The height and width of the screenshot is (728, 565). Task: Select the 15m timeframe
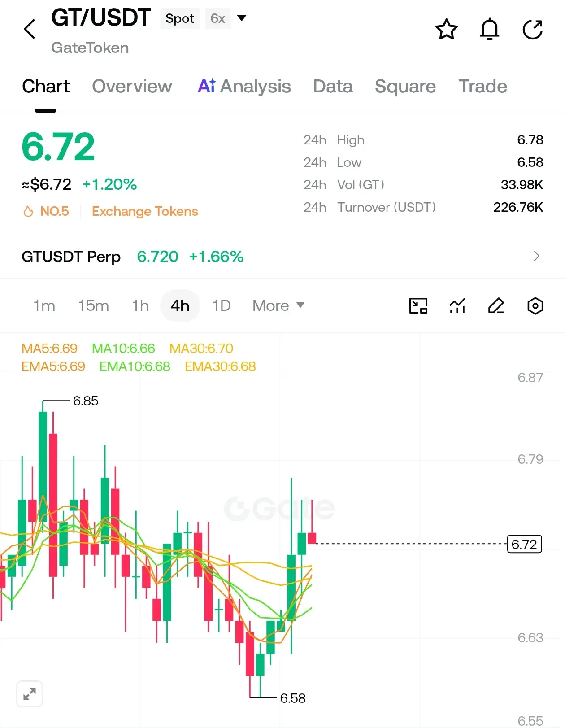point(93,305)
